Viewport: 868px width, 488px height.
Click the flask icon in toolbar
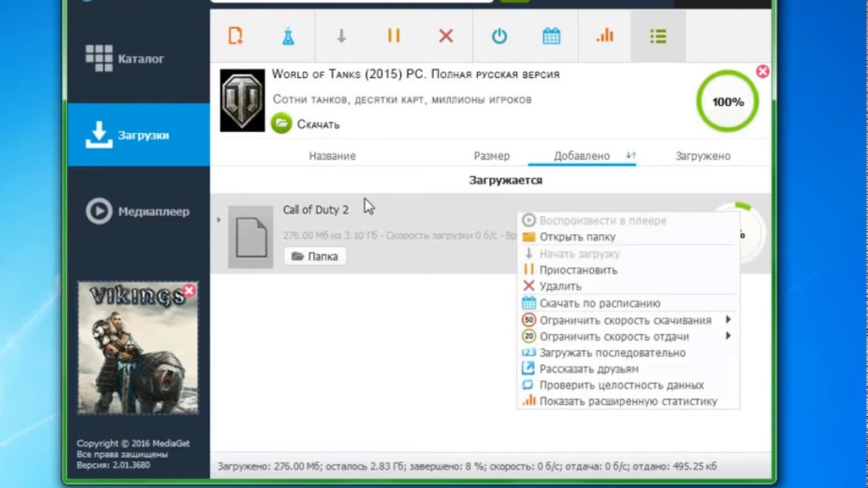click(x=288, y=36)
